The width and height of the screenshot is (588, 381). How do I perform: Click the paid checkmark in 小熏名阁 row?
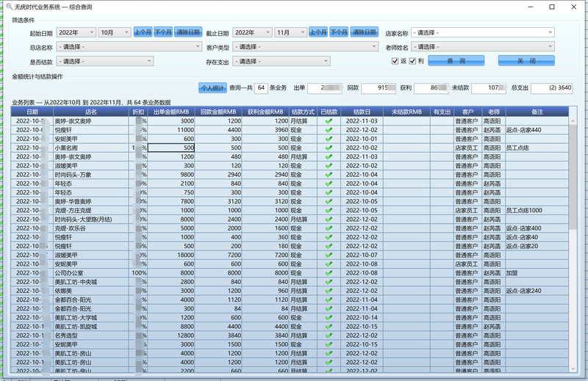point(329,148)
